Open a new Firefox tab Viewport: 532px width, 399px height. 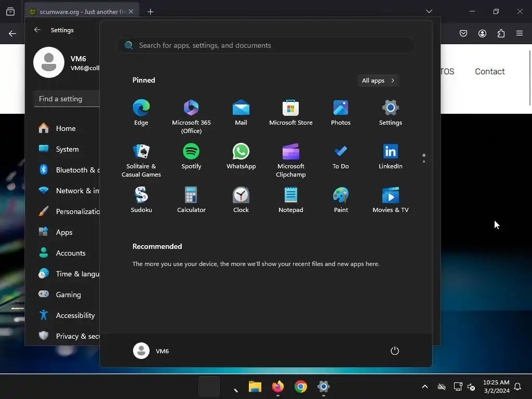(150, 11)
